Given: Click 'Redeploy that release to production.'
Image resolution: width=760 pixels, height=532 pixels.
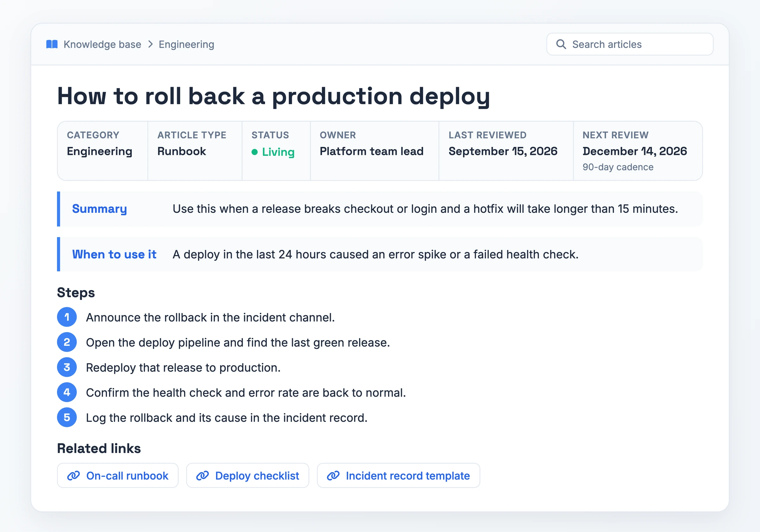Looking at the screenshot, I should pyautogui.click(x=183, y=368).
